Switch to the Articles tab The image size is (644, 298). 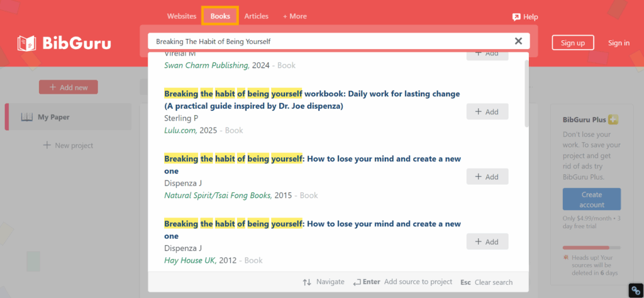coord(257,16)
